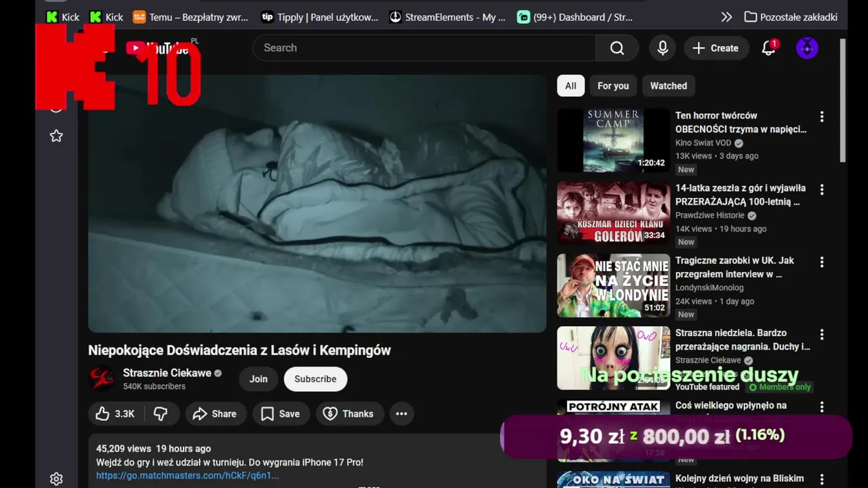The width and height of the screenshot is (868, 488).
Task: Open Kolejny dzień wojny na Bliskim title
Action: pyautogui.click(x=740, y=479)
